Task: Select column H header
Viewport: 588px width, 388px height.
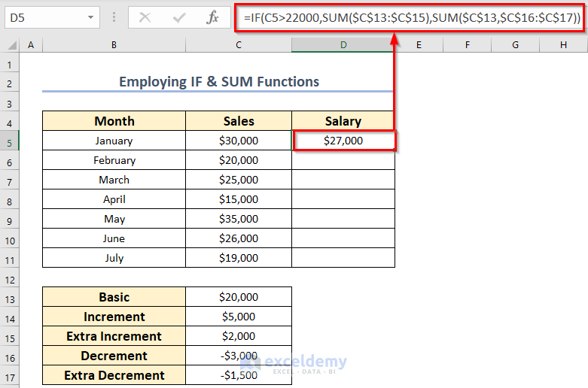Action: pyautogui.click(x=564, y=45)
